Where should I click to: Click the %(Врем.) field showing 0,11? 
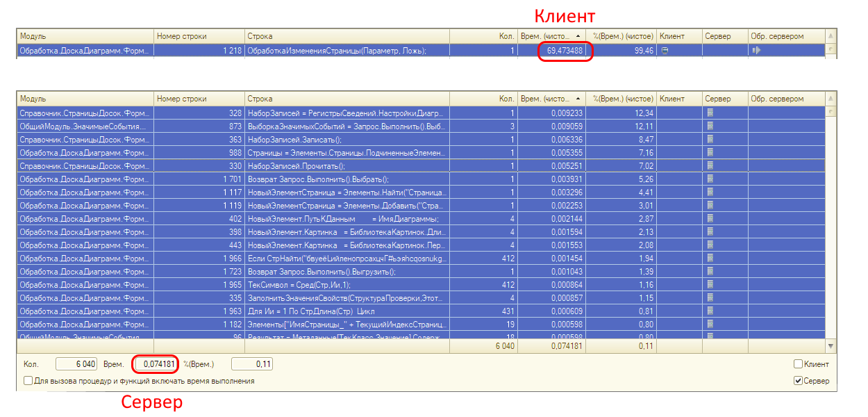pos(252,363)
